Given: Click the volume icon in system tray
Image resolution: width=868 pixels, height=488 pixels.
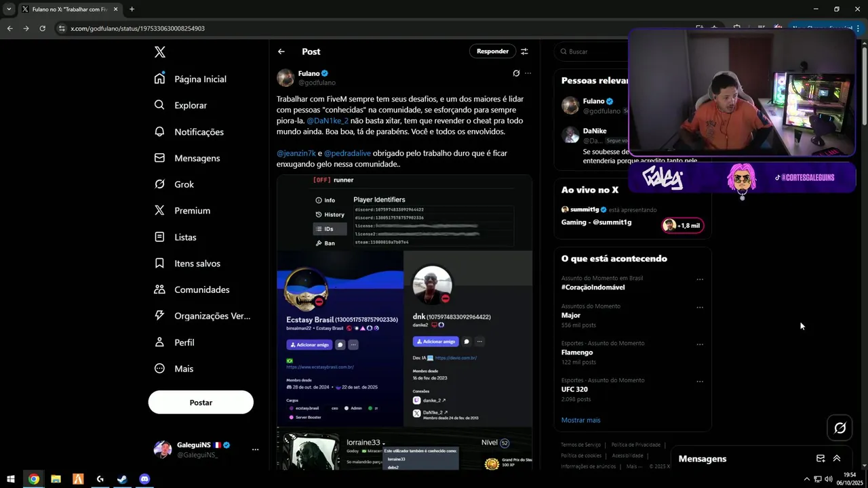Looking at the screenshot, I should pyautogui.click(x=828, y=479).
